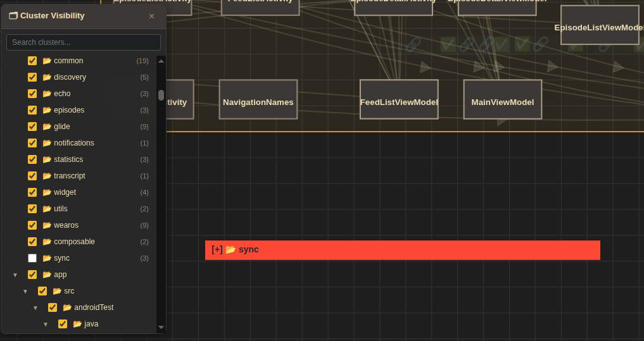The width and height of the screenshot is (644, 341).
Task: Click the java folder icon
Action: [x=77, y=324]
